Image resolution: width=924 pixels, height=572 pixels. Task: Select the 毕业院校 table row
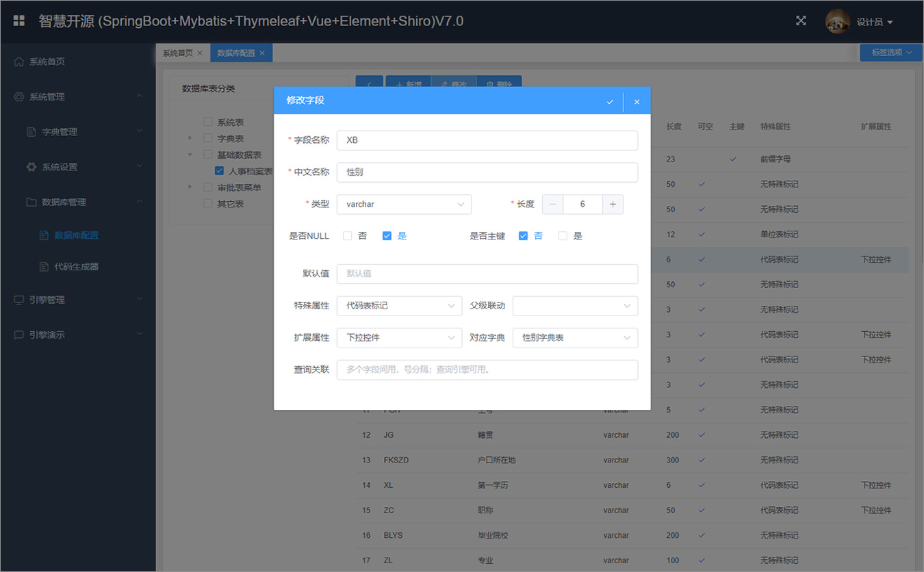(x=632, y=535)
